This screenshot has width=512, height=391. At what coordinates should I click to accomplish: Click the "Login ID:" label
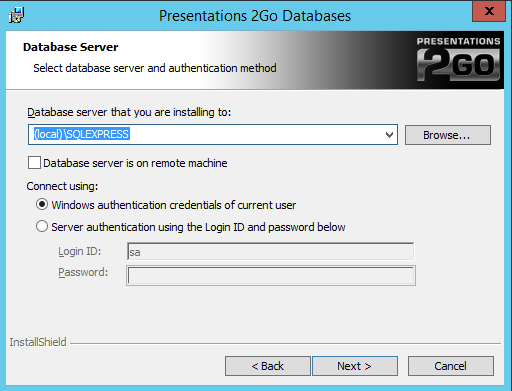pos(80,251)
